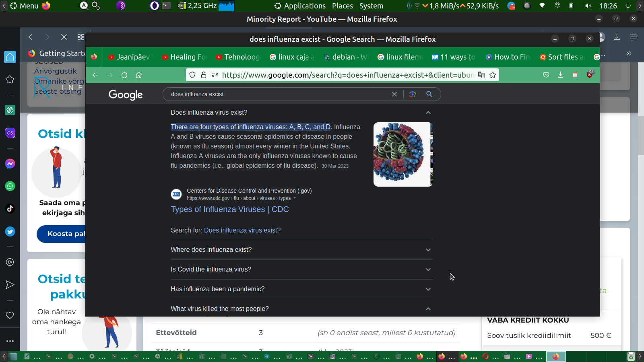Screen dimensions: 644x362
Task: Open the CDC result options dropdown arrow
Action: [295, 198]
